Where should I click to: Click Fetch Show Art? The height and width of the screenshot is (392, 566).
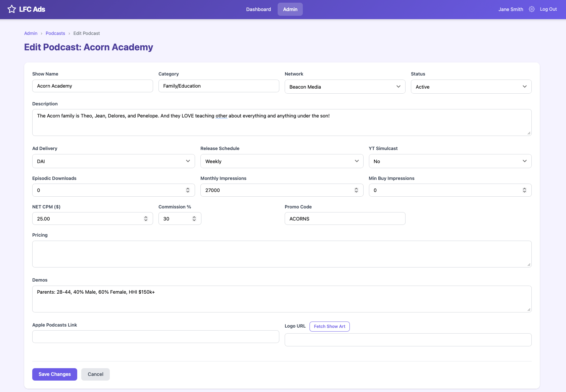pyautogui.click(x=329, y=326)
